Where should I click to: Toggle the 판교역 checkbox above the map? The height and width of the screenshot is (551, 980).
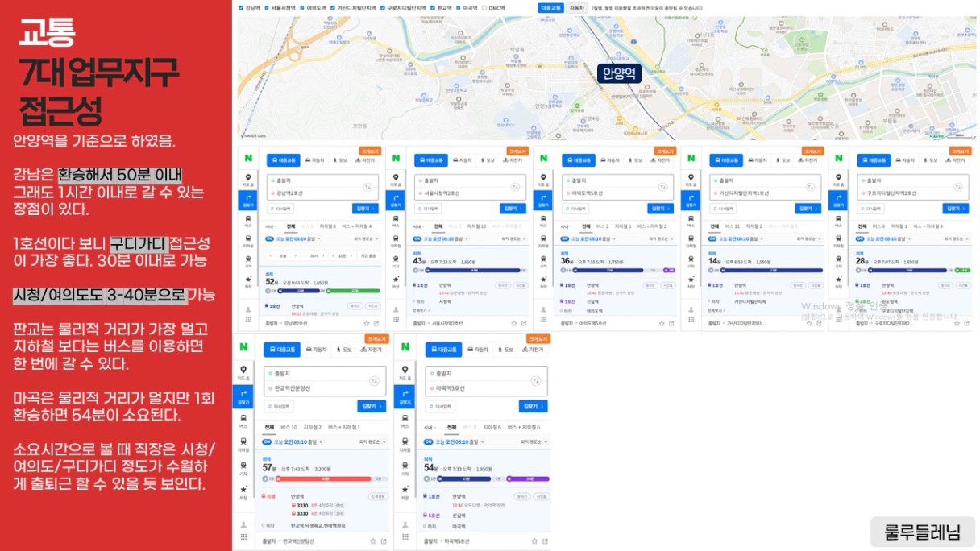[x=433, y=8]
